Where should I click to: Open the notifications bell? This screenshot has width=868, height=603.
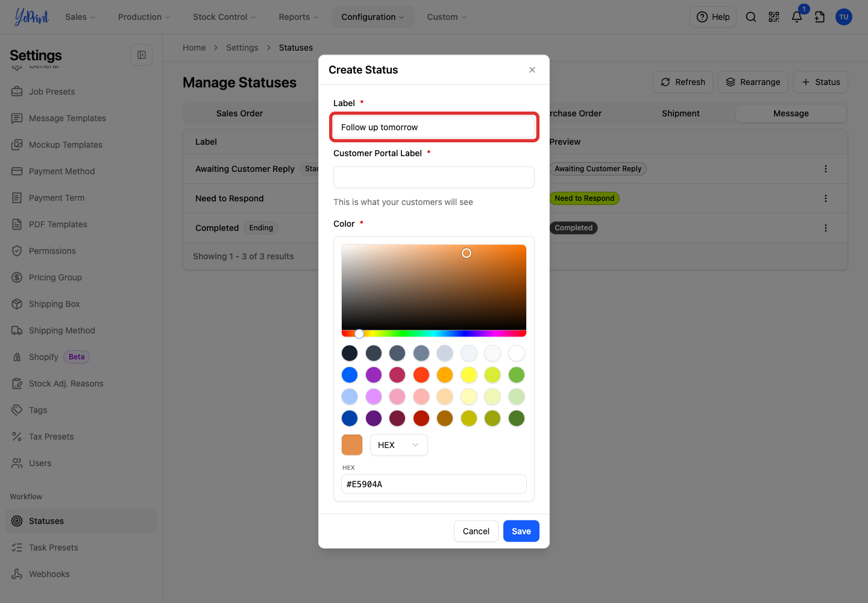[x=797, y=17]
